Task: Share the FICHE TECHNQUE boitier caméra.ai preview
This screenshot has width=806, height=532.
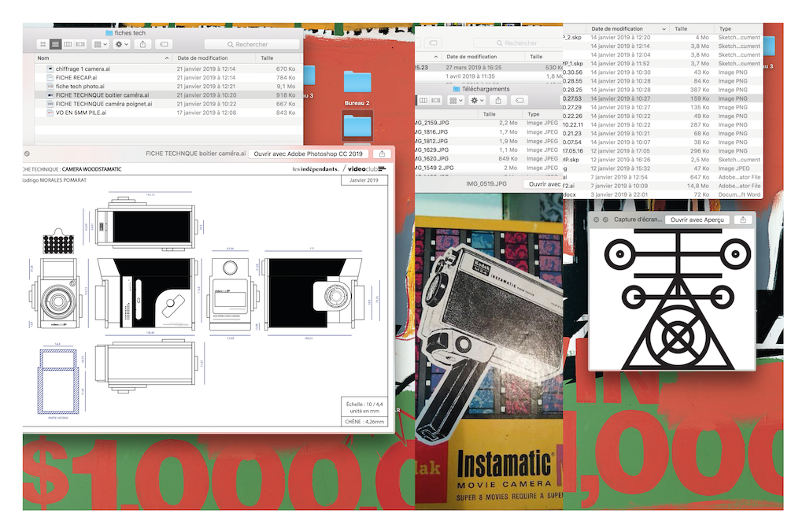Action: point(382,153)
